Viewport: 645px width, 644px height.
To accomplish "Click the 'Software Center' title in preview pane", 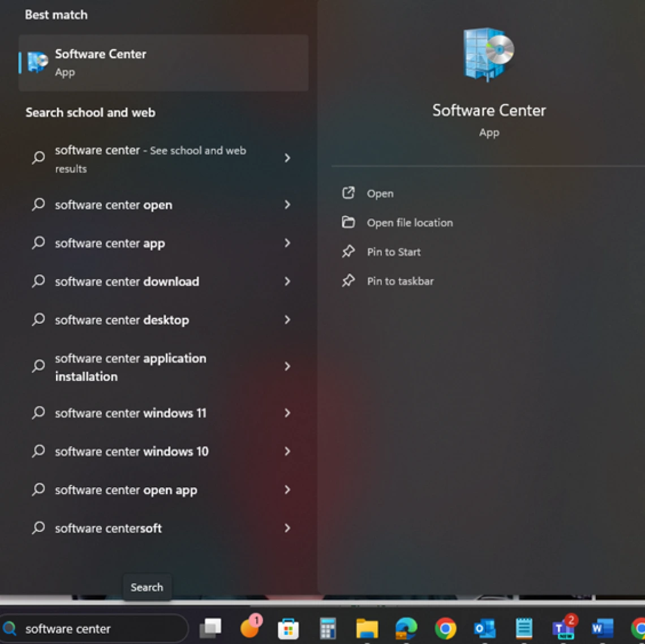I will (489, 110).
